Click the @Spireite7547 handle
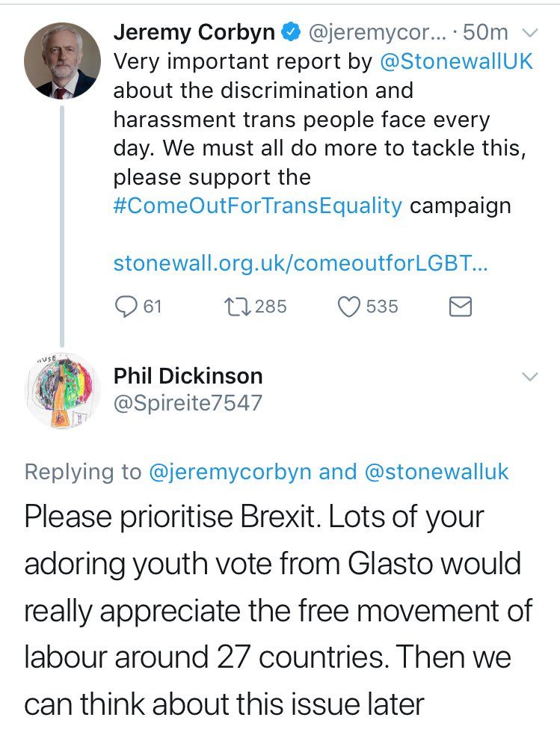 [188, 404]
